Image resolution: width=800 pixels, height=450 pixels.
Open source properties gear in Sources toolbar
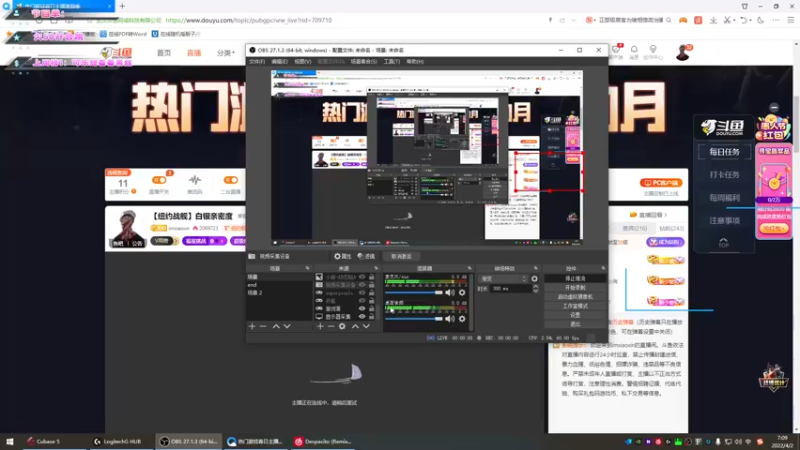pyautogui.click(x=342, y=326)
